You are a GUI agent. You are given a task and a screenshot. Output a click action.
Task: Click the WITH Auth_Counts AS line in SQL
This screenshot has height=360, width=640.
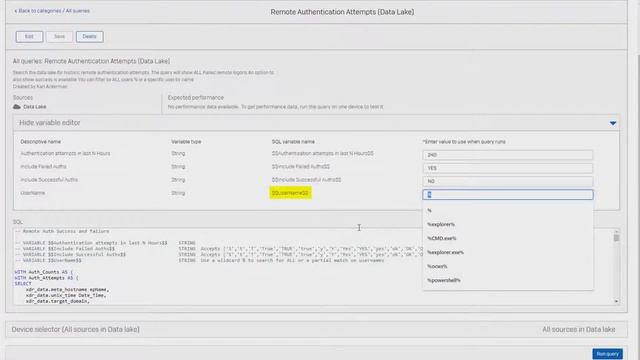click(x=44, y=272)
